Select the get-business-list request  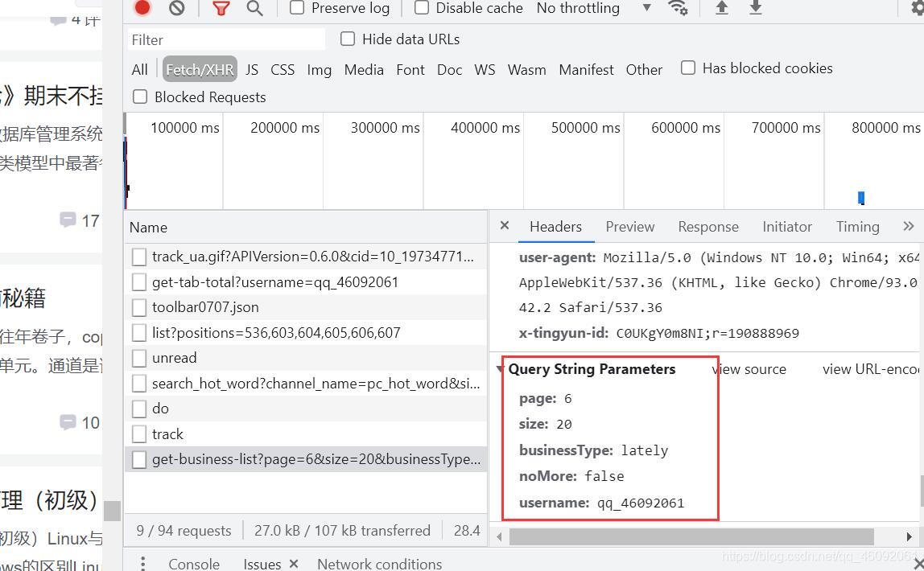(306, 459)
